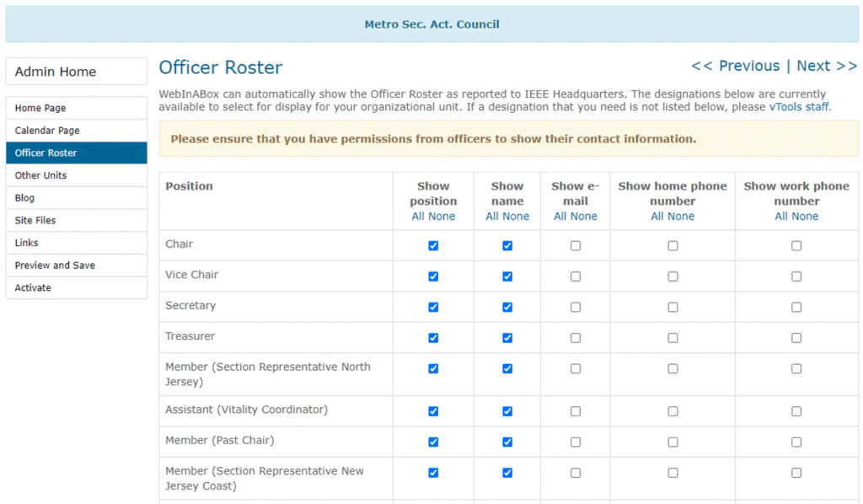This screenshot has width=863, height=504.
Task: Enable Show e-mail for Member (Past Chair)
Action: (x=575, y=442)
